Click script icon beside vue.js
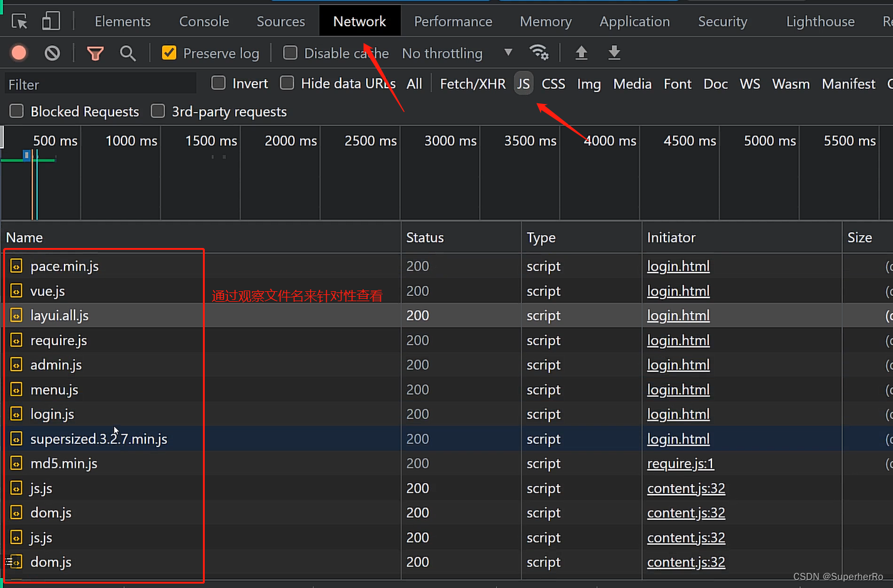Viewport: 893px width, 588px height. pyautogui.click(x=16, y=291)
